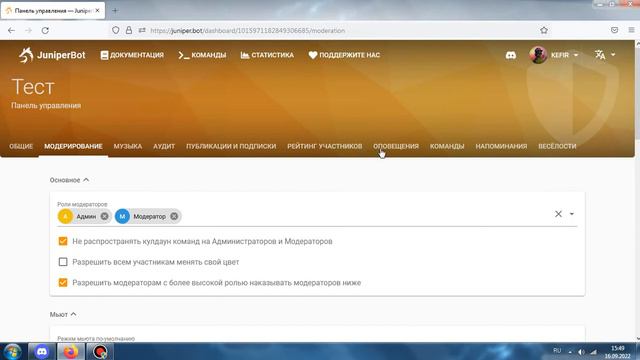Reload the page
This screenshot has height=360, width=640.
click(45, 30)
